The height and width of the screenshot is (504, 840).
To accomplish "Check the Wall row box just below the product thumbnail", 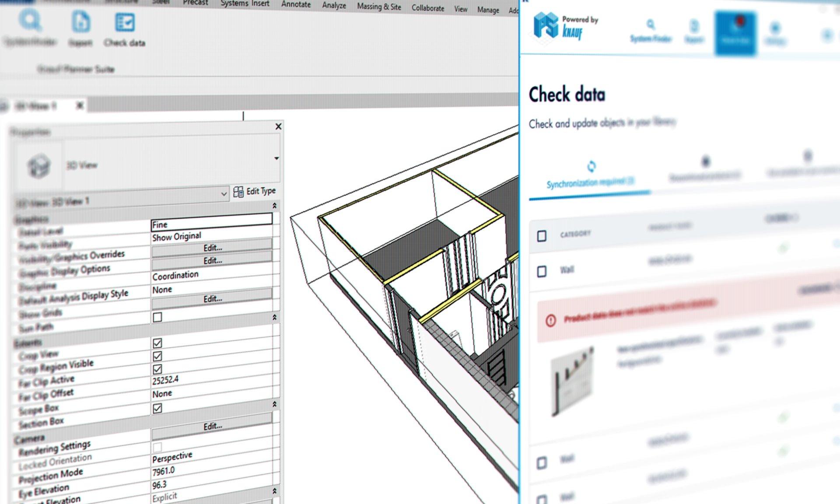I will tap(542, 463).
